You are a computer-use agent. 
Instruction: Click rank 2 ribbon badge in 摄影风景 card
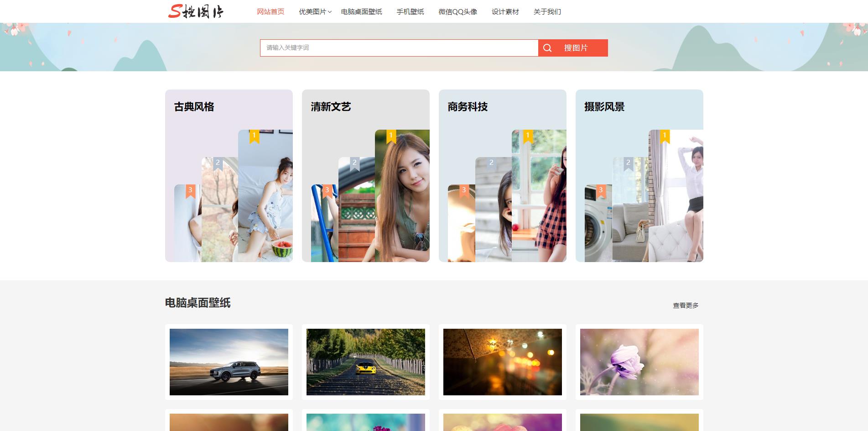click(629, 164)
